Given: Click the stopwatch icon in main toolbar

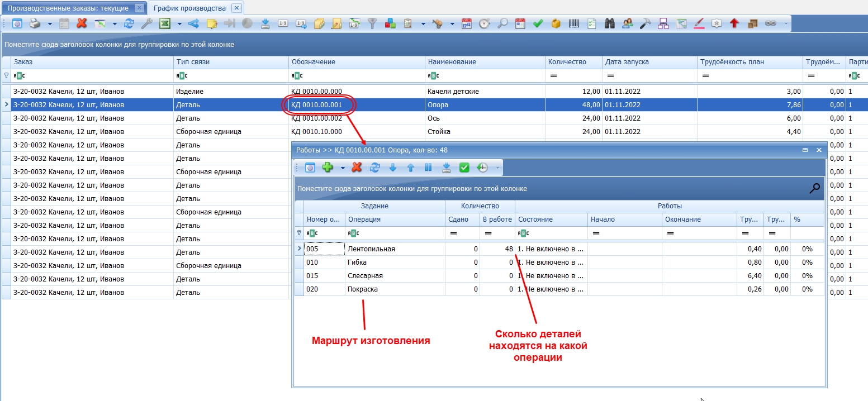Looking at the screenshot, I should pos(485,23).
